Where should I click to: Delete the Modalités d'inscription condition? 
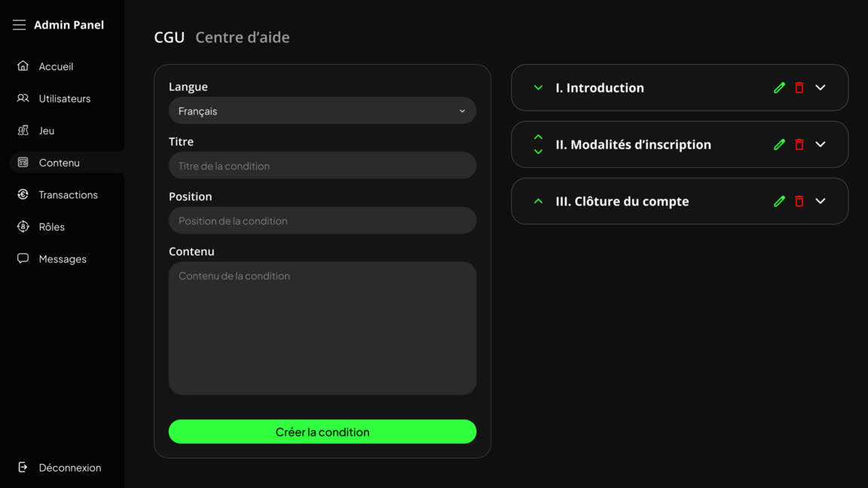pyautogui.click(x=799, y=145)
